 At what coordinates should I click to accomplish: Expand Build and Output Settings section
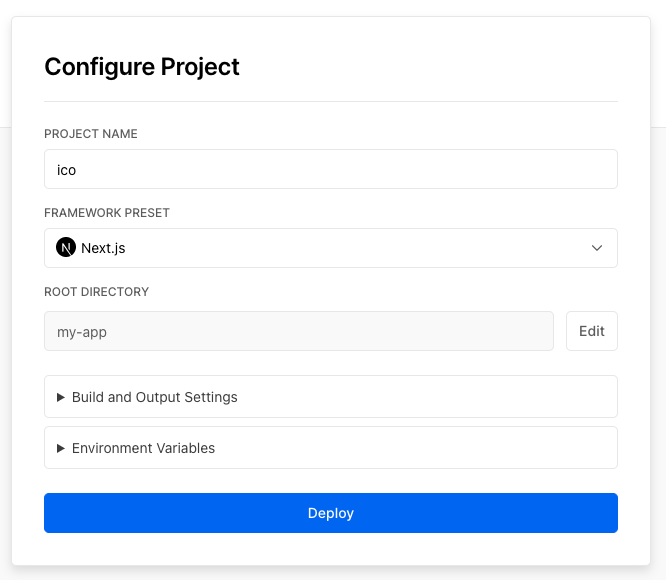click(x=330, y=397)
